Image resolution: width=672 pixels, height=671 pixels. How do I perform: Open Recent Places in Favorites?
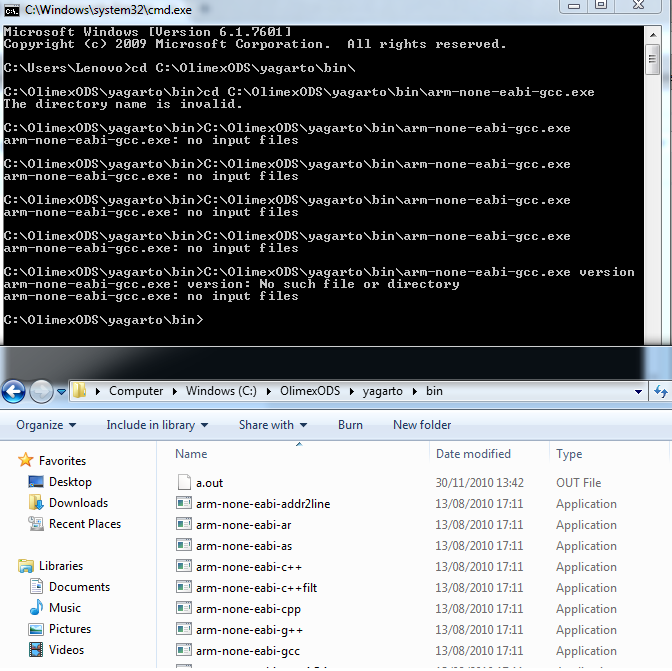pos(85,524)
